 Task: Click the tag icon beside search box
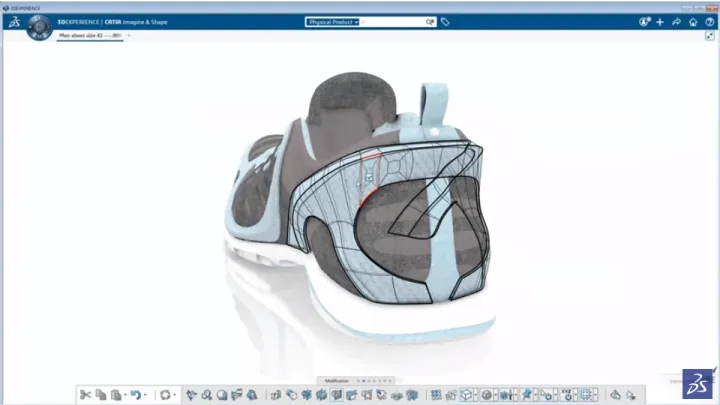tap(445, 21)
